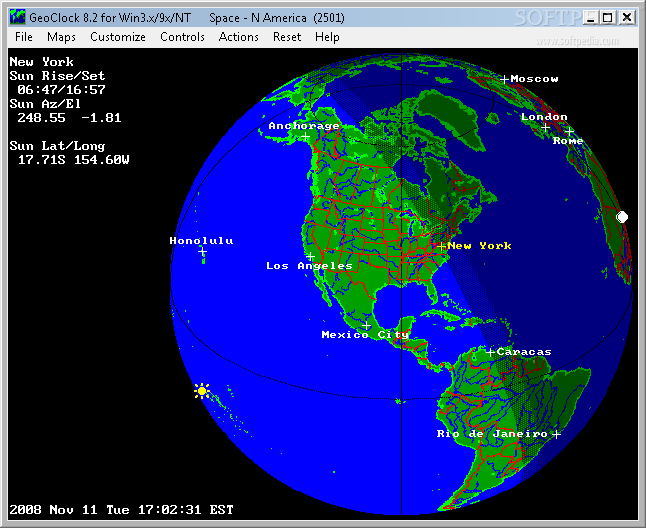Click the Rome city cross marker
646x528 pixels.
(569, 132)
